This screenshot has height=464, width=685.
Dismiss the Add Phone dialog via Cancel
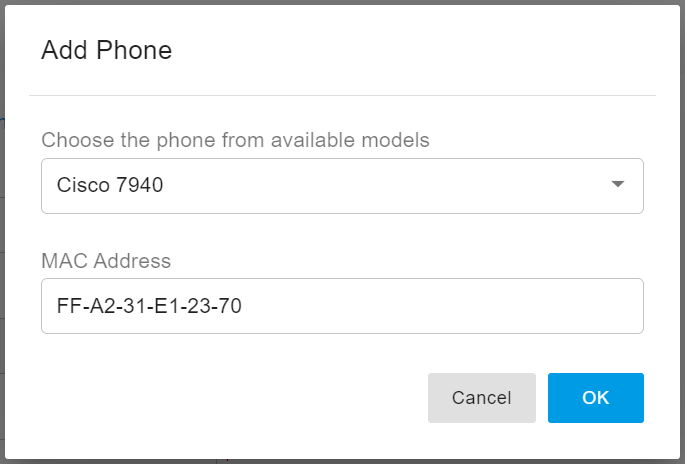pyautogui.click(x=481, y=398)
